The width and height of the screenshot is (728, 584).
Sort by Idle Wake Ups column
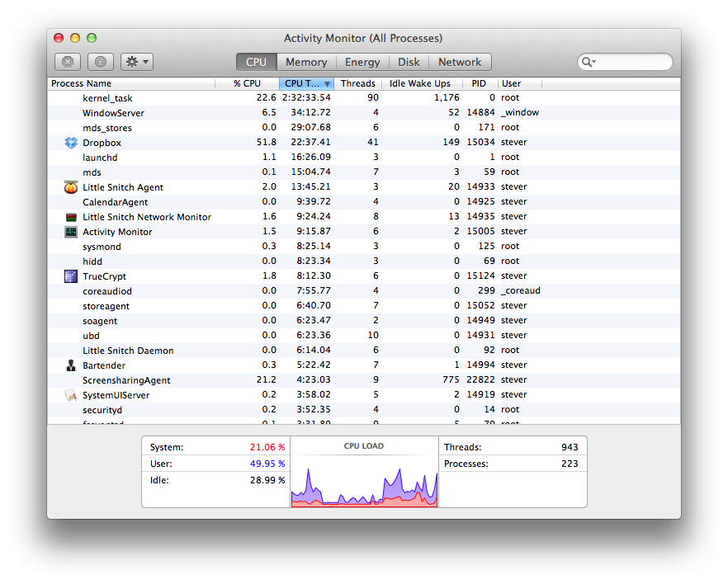[422, 83]
